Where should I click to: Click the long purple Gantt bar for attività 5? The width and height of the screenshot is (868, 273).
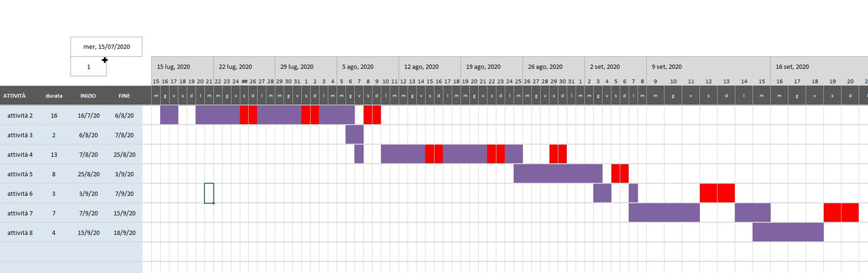click(557, 174)
